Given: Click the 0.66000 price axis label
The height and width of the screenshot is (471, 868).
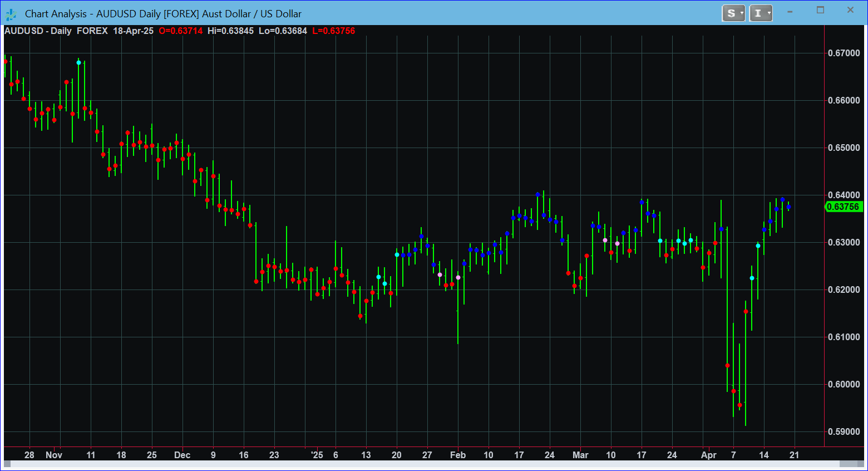Looking at the screenshot, I should pyautogui.click(x=844, y=101).
